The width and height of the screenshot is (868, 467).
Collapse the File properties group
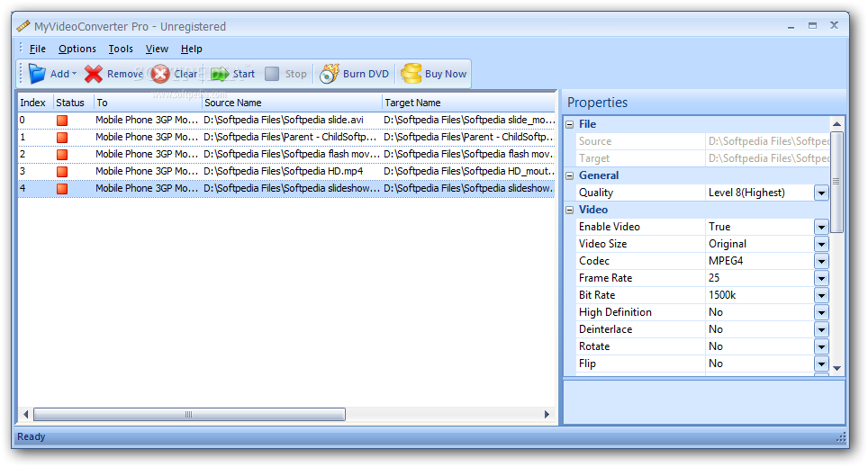[x=570, y=124]
